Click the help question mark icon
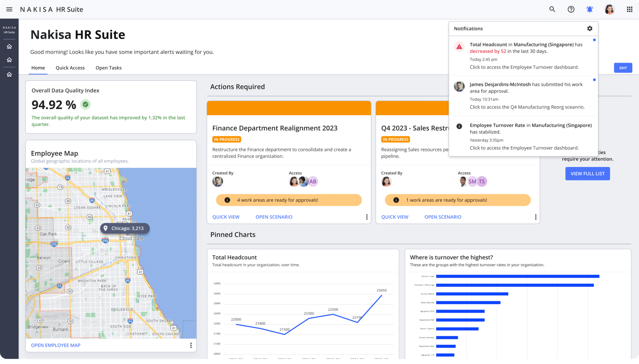The height and width of the screenshot is (364, 639). pyautogui.click(x=571, y=9)
